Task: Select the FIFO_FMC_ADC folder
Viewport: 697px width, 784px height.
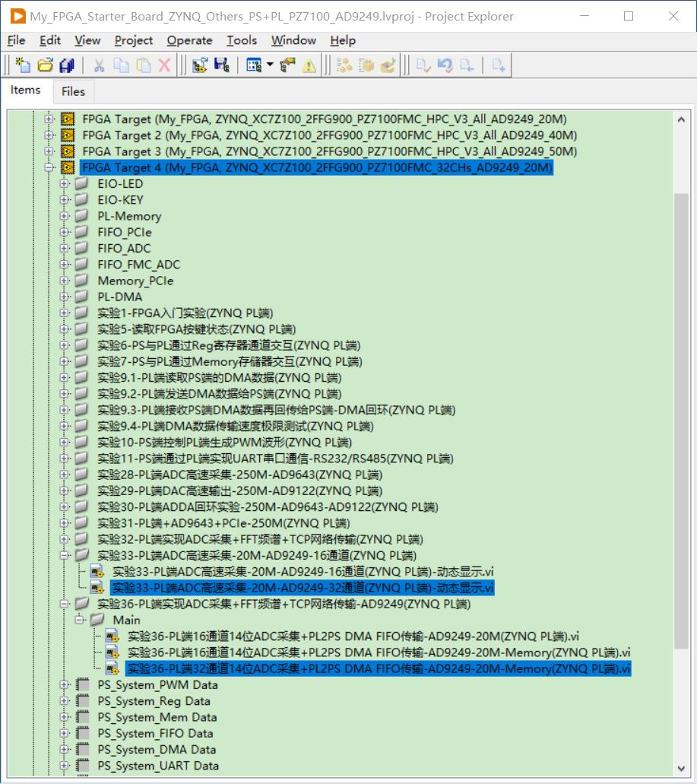Action: pos(139,265)
